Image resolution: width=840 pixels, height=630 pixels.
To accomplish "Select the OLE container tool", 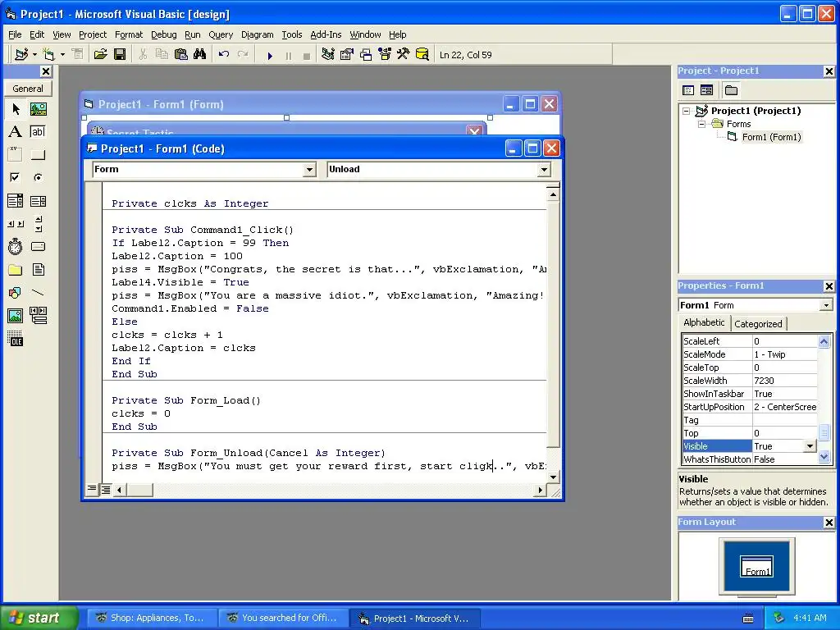I will (16, 339).
